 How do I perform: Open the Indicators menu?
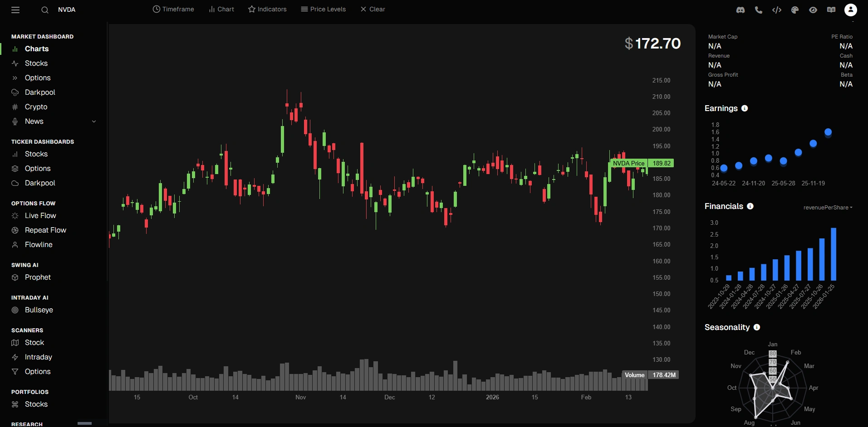[267, 9]
